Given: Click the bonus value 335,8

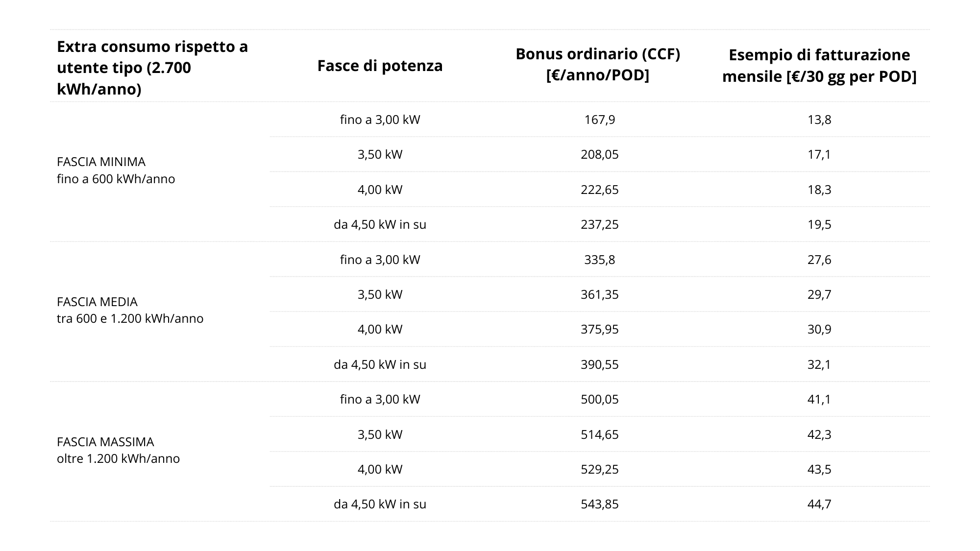Looking at the screenshot, I should coord(599,260).
